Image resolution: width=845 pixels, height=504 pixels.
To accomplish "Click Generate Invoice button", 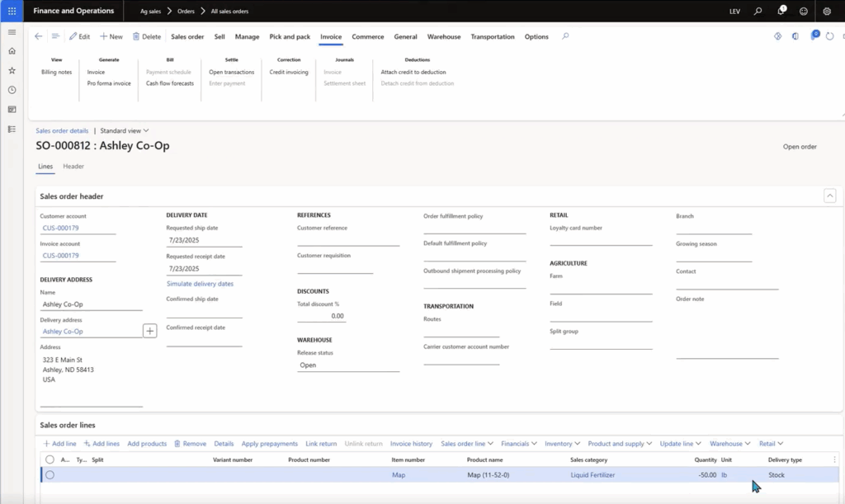I will point(96,72).
